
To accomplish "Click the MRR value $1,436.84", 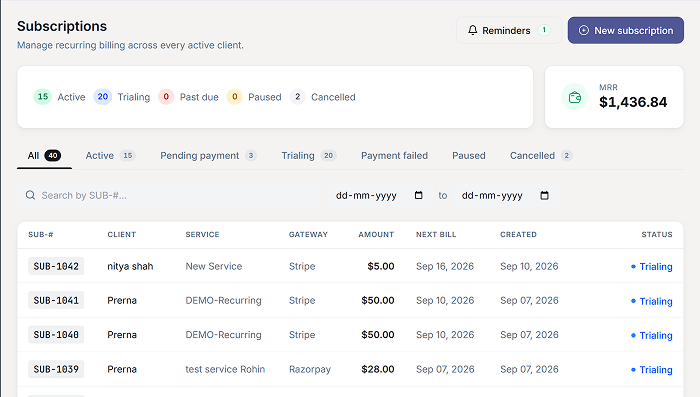I will 633,102.
